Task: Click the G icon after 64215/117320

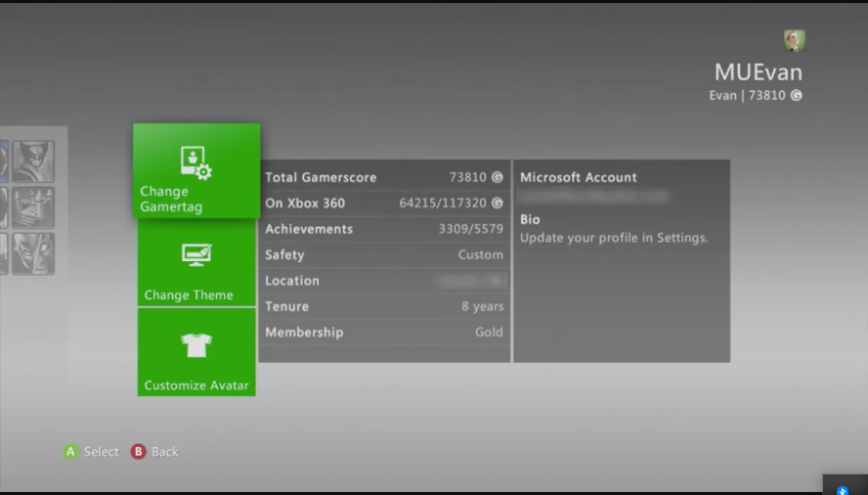Action: tap(498, 202)
